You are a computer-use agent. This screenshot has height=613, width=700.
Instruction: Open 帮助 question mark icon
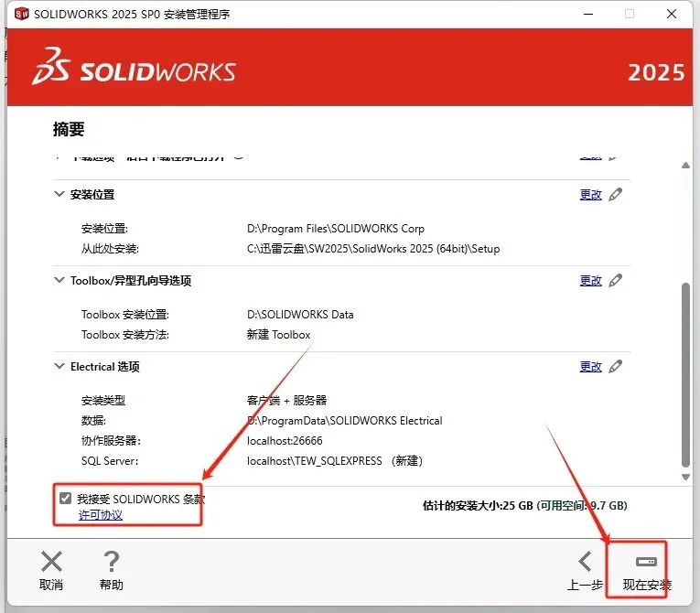point(111,562)
